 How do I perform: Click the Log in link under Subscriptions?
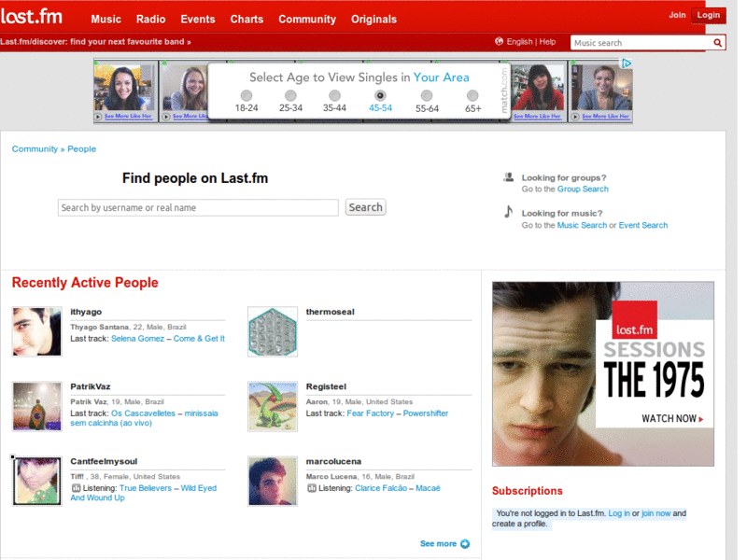tap(619, 513)
